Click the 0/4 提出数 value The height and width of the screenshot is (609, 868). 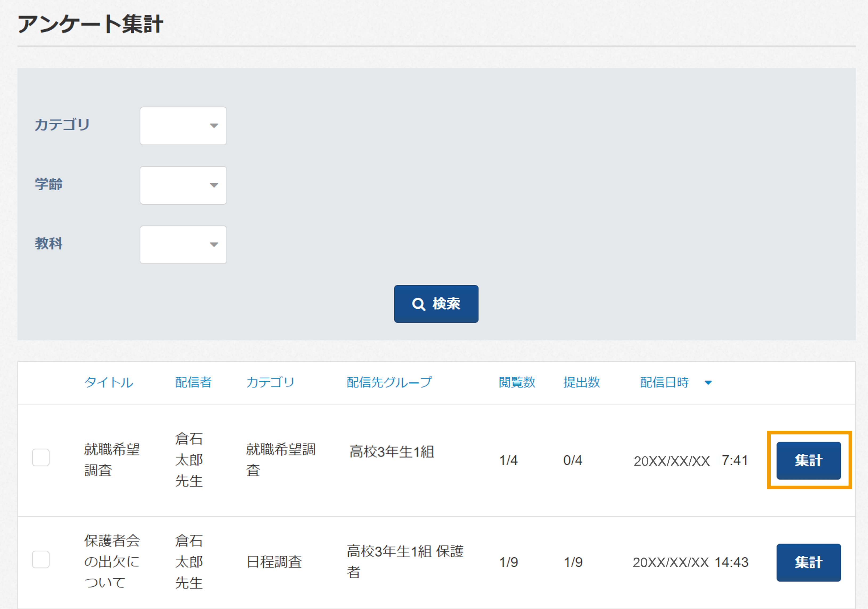(573, 460)
